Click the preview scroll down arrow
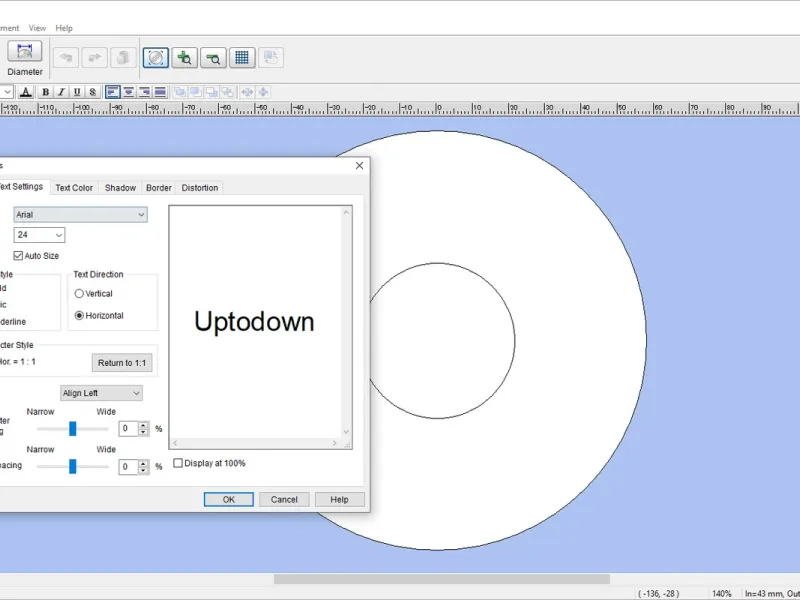The image size is (800, 600). point(346,432)
